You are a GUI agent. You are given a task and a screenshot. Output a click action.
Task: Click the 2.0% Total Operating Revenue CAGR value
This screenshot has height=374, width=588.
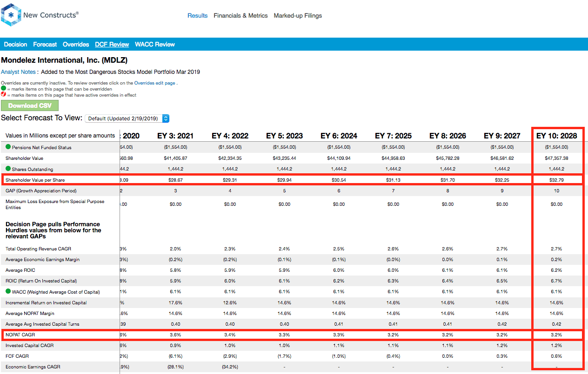pos(175,249)
